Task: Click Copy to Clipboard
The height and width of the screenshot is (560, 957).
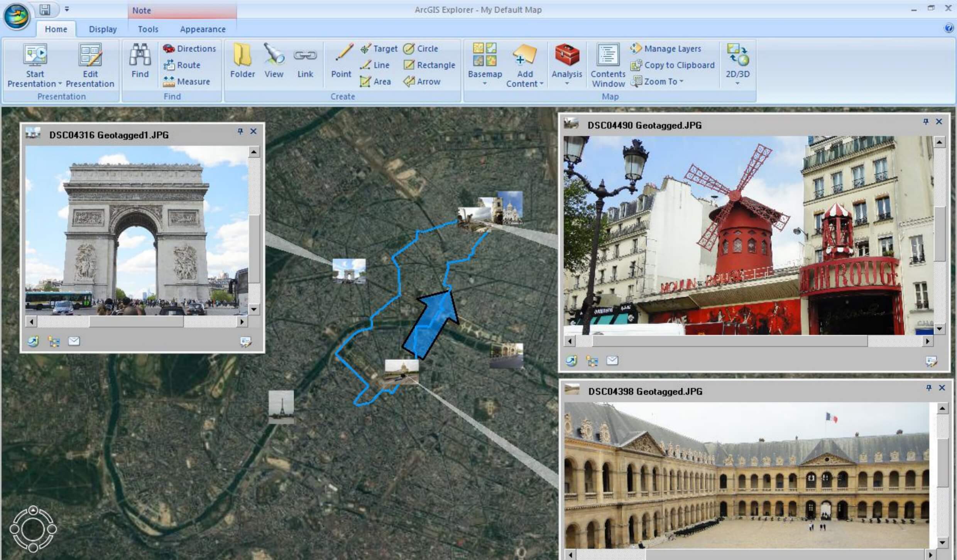Action: point(673,65)
